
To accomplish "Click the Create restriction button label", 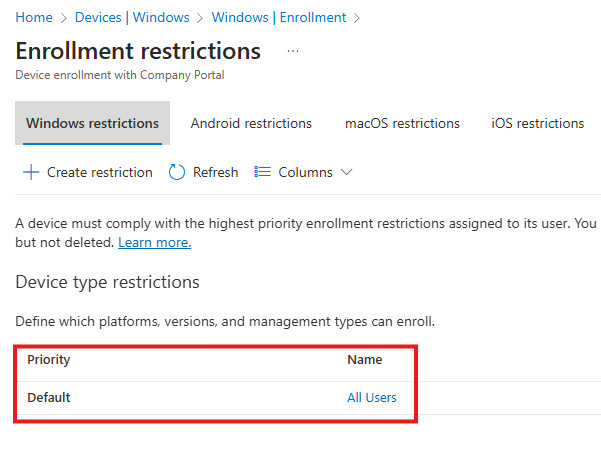I will tap(99, 172).
